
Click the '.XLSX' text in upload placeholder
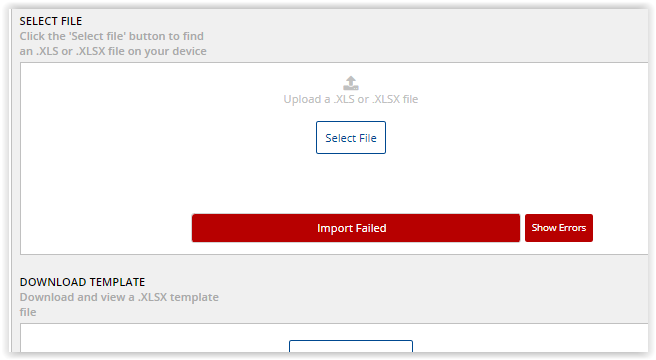[386, 99]
